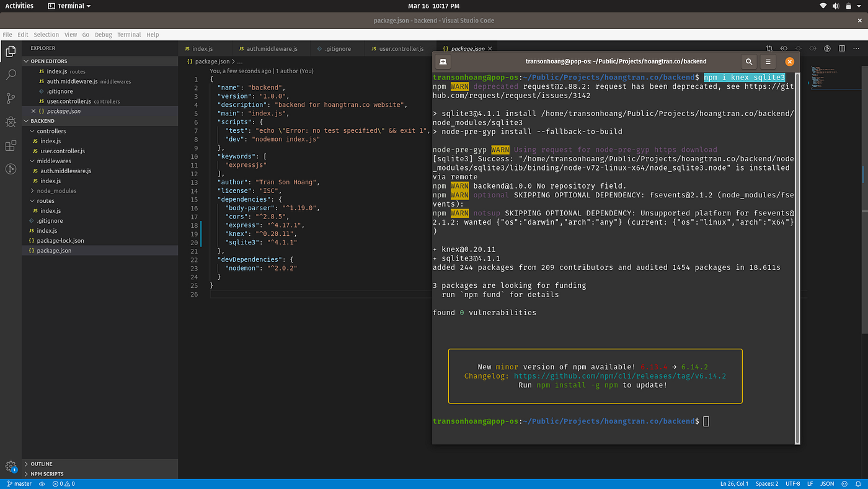
Task: Click the terminal window scrollbar
Action: (x=797, y=258)
